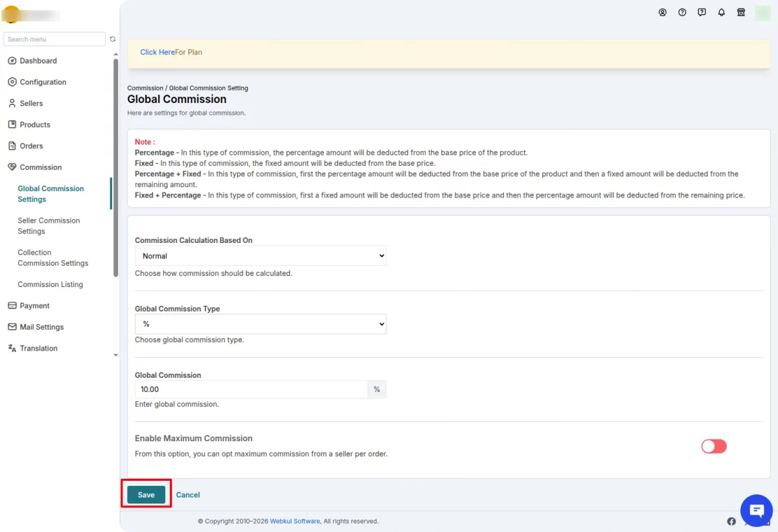Click the Global Commission value field
The image size is (778, 532).
[252, 389]
